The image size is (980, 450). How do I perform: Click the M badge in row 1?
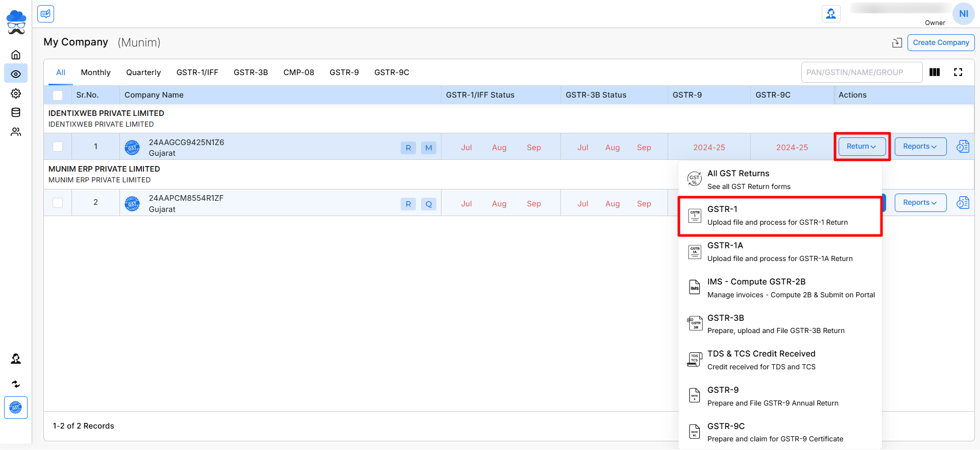pos(429,148)
